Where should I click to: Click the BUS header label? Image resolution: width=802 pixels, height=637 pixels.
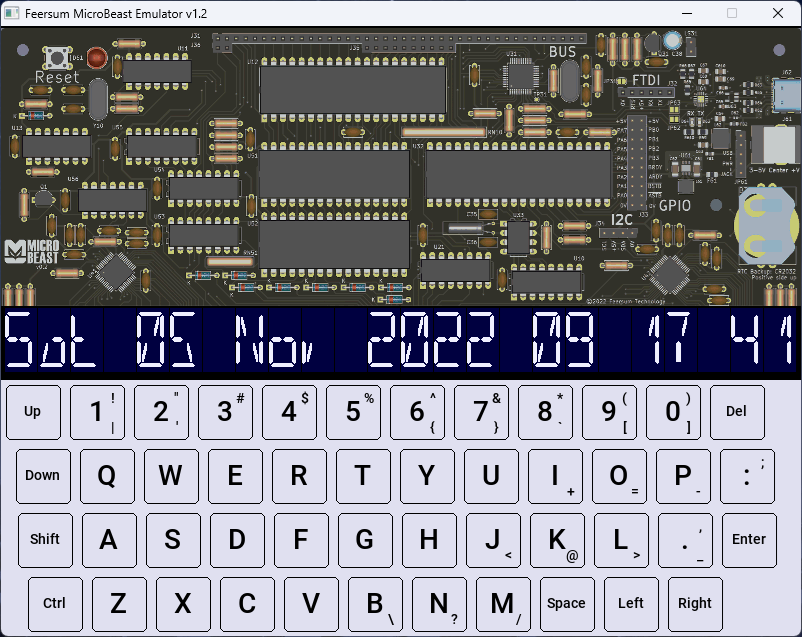pos(562,52)
